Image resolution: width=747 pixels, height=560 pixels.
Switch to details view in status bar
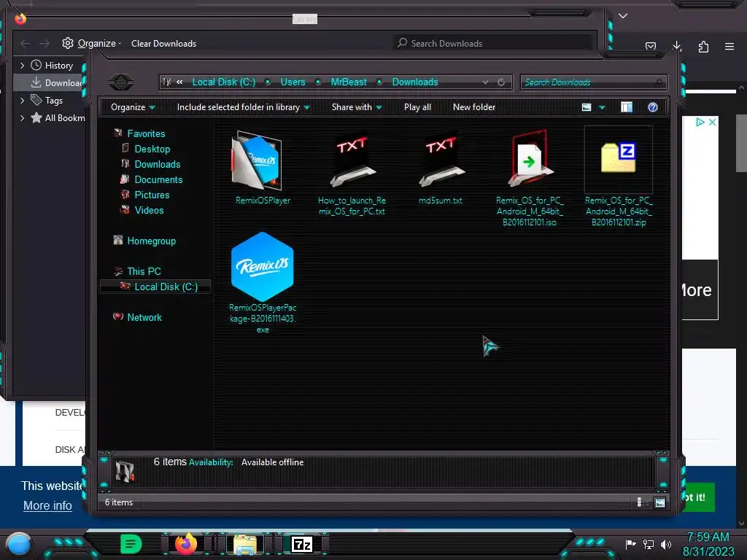tap(639, 502)
